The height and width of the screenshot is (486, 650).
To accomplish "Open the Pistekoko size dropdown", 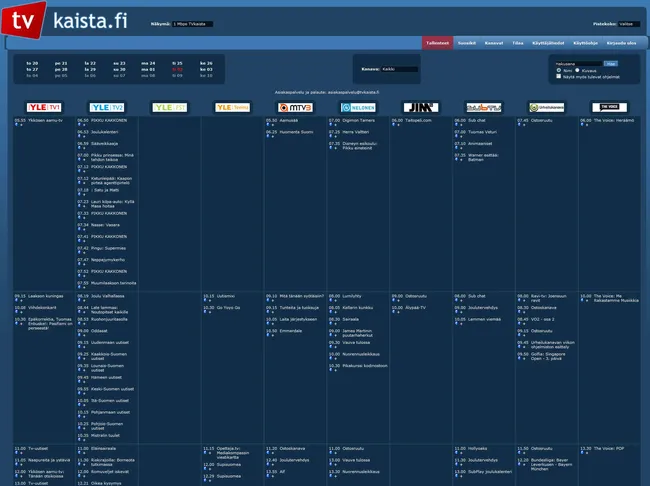I will (x=629, y=24).
